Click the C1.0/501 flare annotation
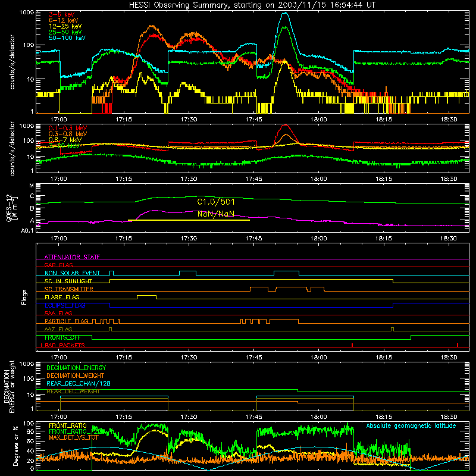The height and width of the screenshot is (476, 476). [216, 202]
